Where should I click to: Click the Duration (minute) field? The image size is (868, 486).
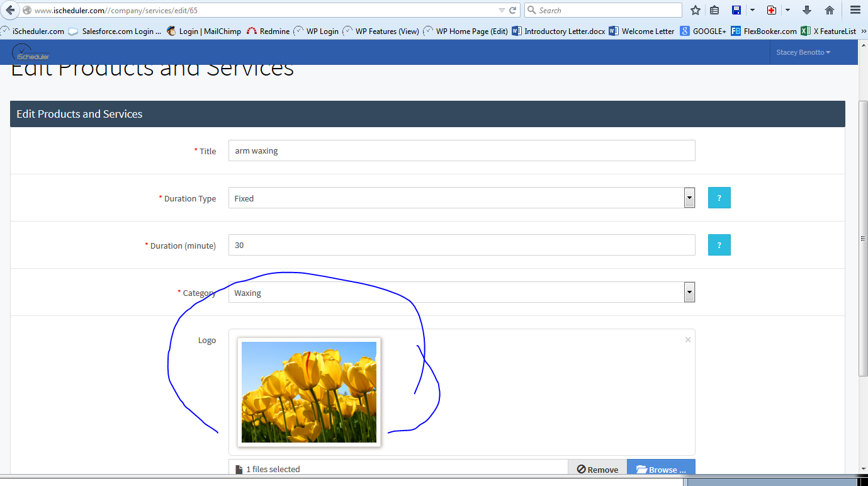click(461, 245)
